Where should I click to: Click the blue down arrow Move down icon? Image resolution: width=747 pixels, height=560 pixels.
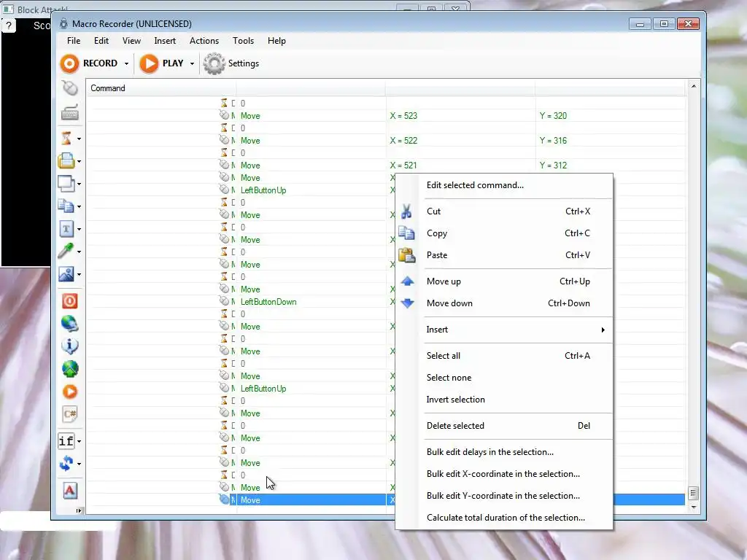point(407,303)
